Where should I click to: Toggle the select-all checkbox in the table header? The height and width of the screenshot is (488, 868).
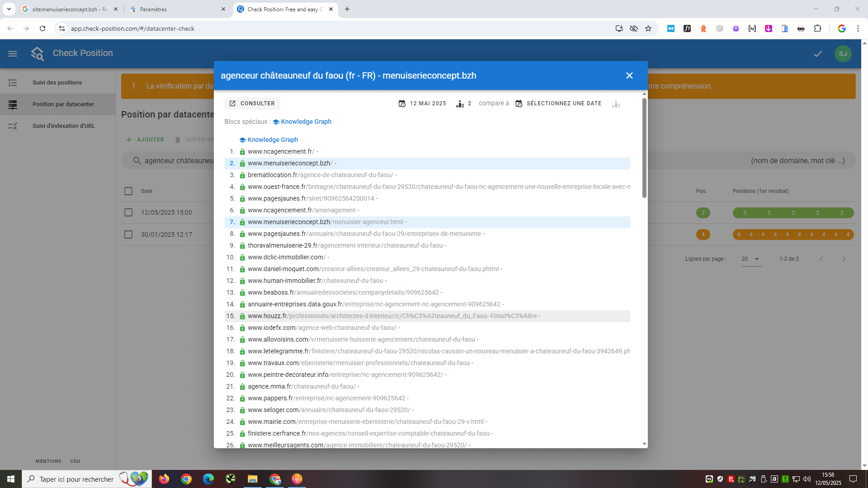click(x=128, y=191)
